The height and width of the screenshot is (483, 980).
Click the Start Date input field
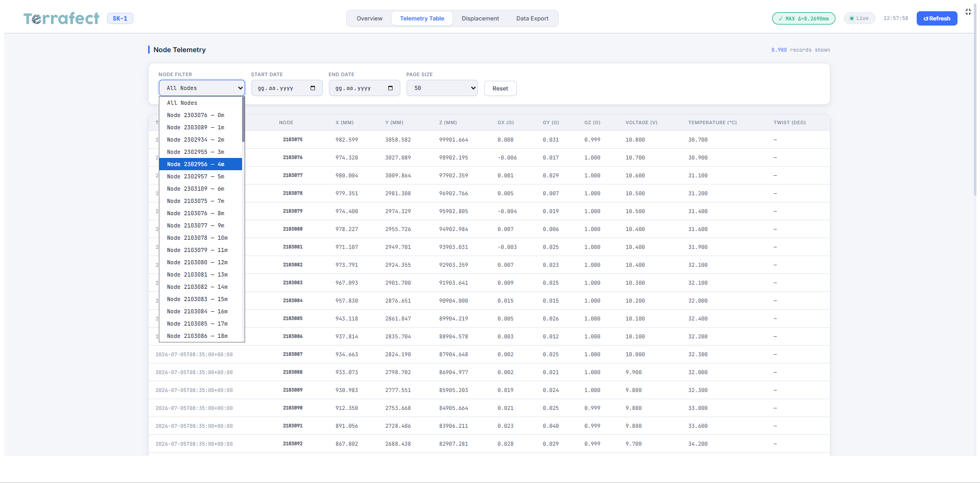286,88
